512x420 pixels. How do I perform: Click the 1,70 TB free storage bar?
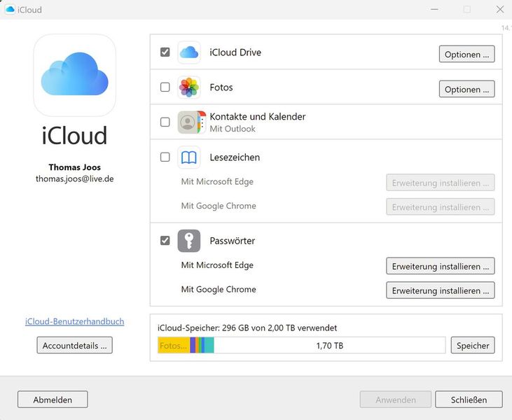[329, 345]
